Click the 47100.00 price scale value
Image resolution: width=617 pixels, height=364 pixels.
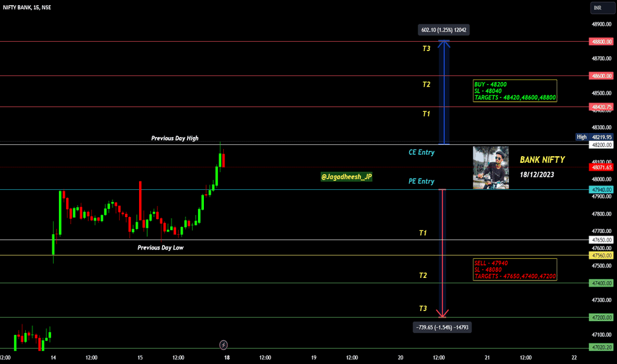click(x=602, y=335)
